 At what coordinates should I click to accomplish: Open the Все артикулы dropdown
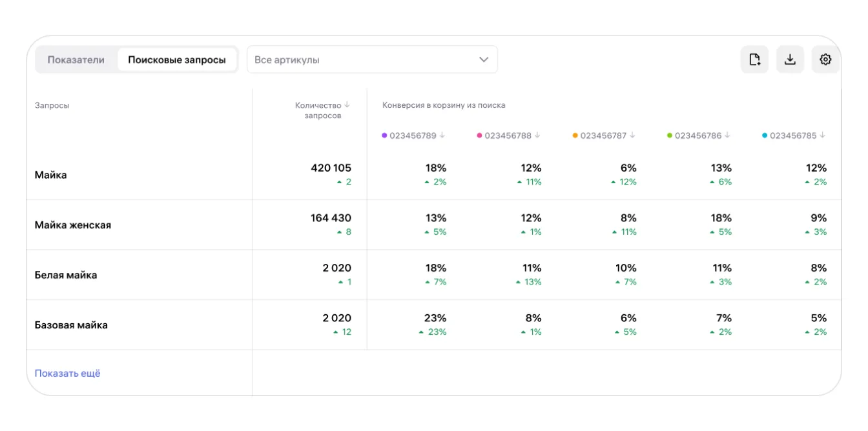(x=362, y=60)
